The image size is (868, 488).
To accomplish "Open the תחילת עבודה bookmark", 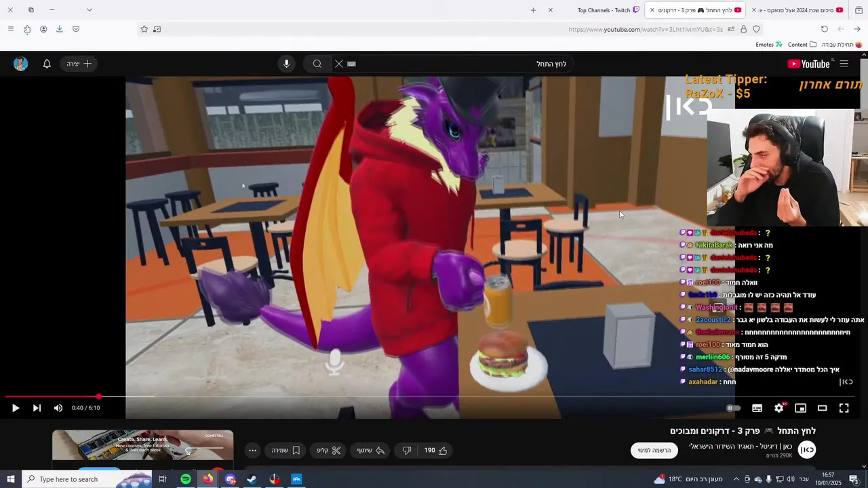I will pyautogui.click(x=842, y=45).
